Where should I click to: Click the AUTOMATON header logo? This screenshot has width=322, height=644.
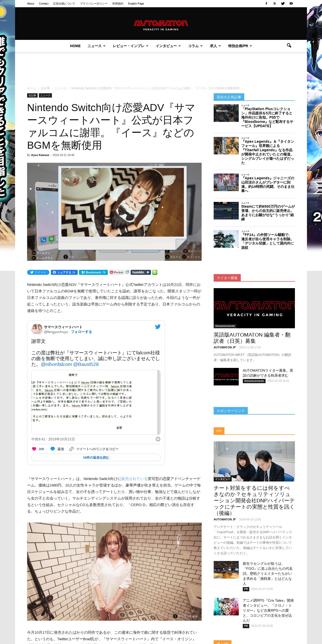click(x=161, y=25)
